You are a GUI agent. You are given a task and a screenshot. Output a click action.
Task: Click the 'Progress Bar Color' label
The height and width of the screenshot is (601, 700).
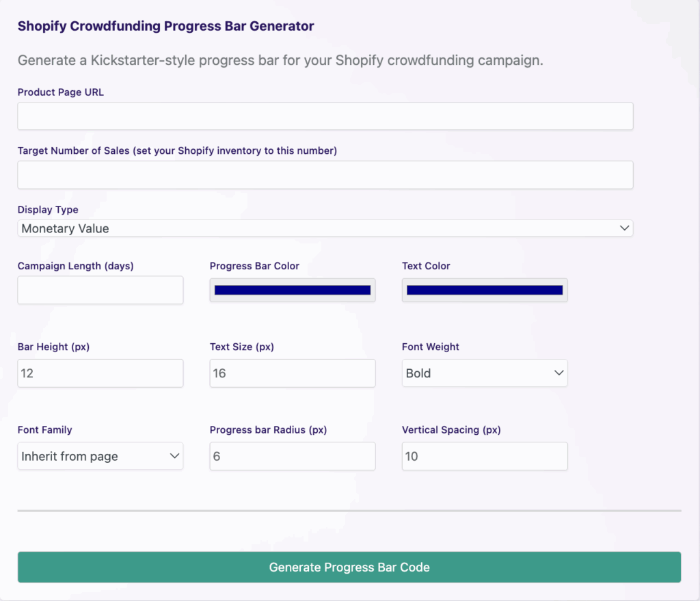tap(254, 266)
